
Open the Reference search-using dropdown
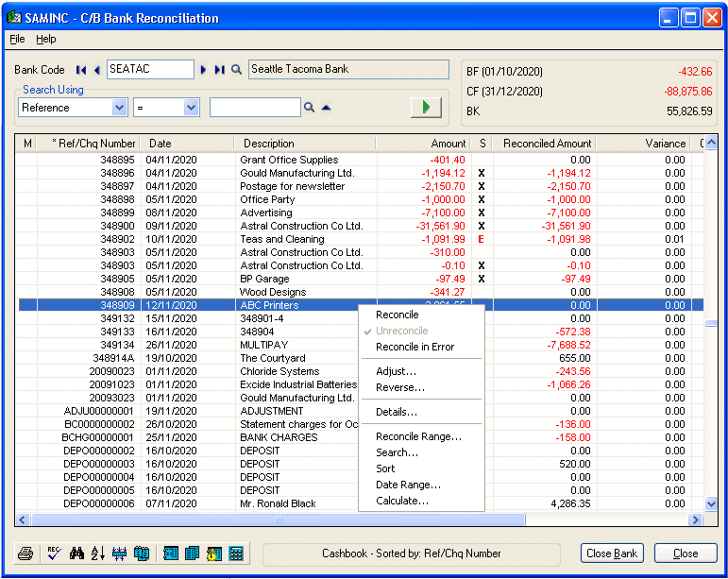(119, 109)
